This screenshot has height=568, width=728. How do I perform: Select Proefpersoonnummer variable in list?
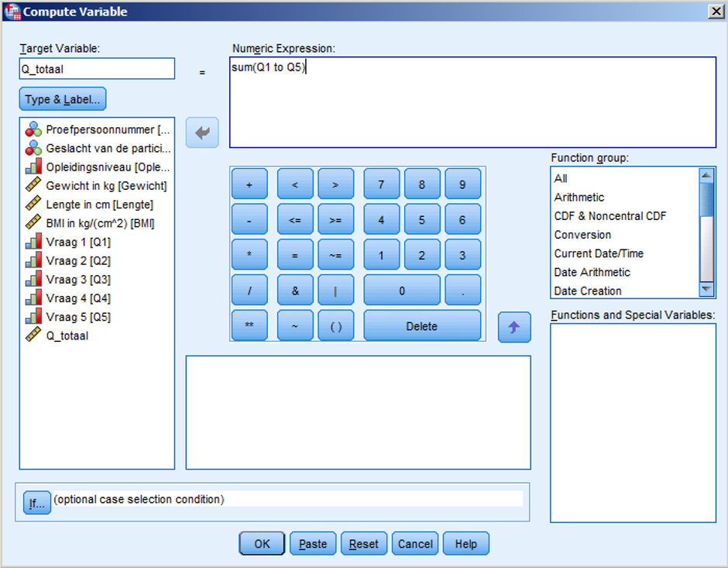coord(106,129)
